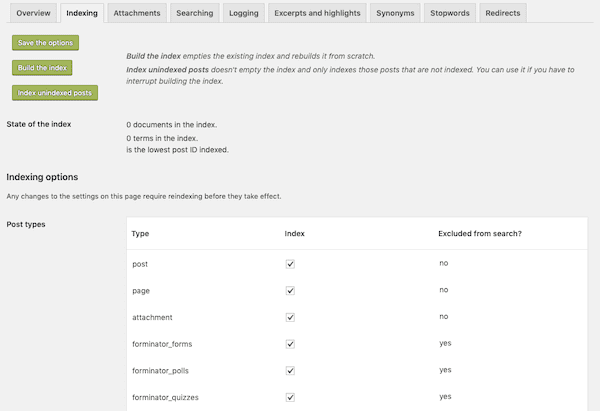Open the Stopwords tab
Screen dimensions: 600x411
tap(450, 13)
